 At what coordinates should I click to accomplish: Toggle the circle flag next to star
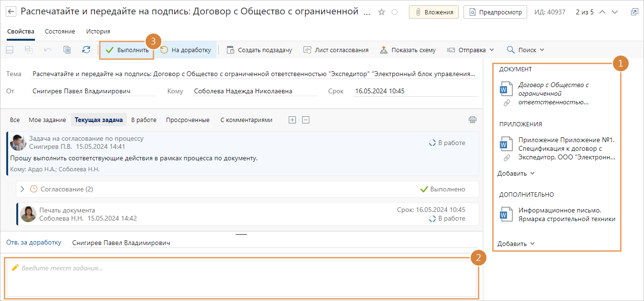click(x=395, y=12)
